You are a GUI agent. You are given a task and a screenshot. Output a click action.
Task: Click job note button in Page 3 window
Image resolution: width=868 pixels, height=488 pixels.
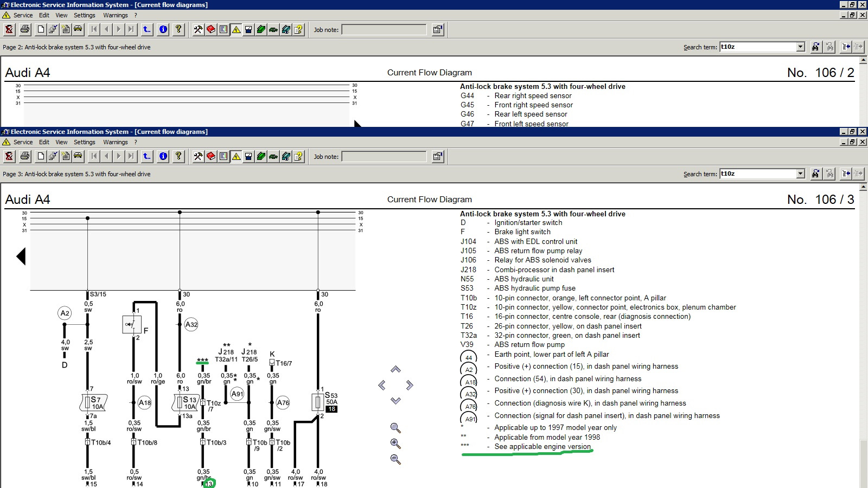437,157
